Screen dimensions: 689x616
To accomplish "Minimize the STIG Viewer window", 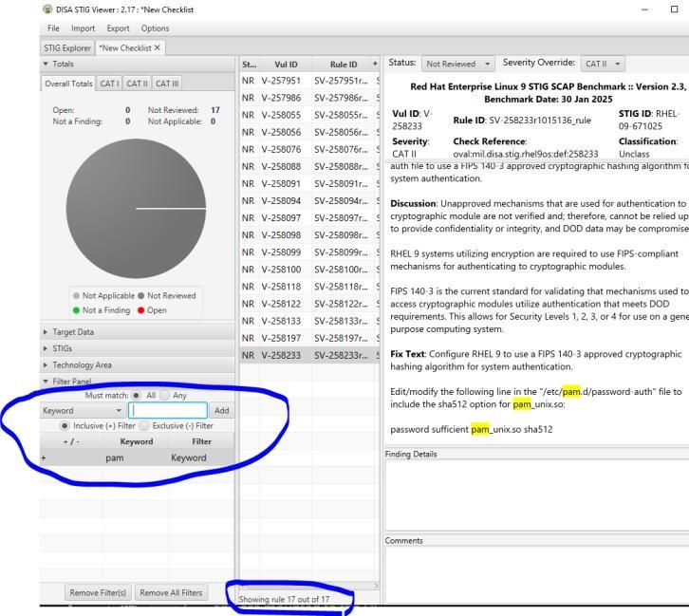I will point(644,9).
